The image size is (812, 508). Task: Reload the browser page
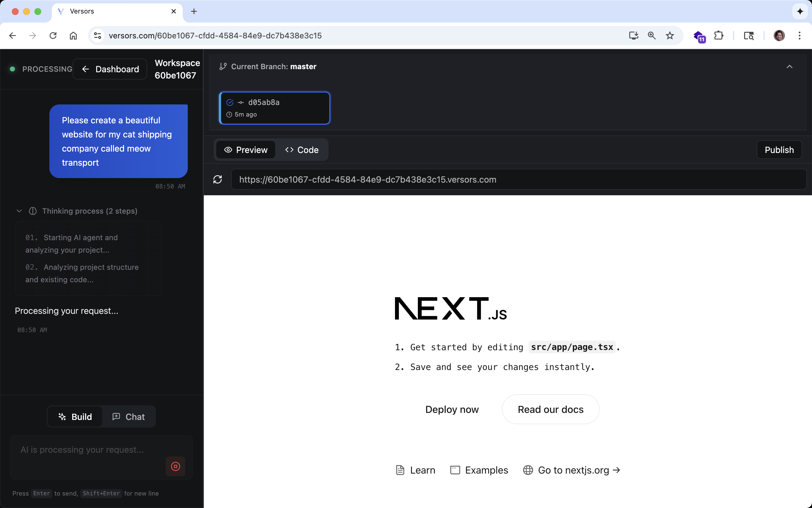tap(53, 36)
